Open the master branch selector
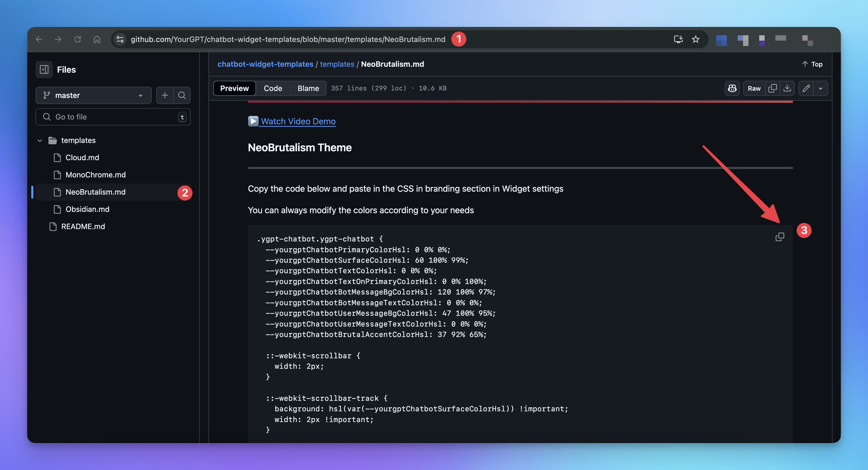This screenshot has height=470, width=868. click(x=94, y=95)
